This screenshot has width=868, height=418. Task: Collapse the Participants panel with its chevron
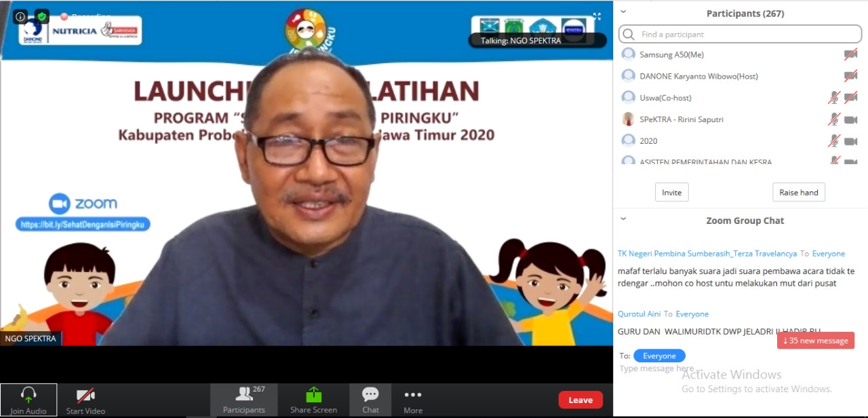tap(623, 12)
